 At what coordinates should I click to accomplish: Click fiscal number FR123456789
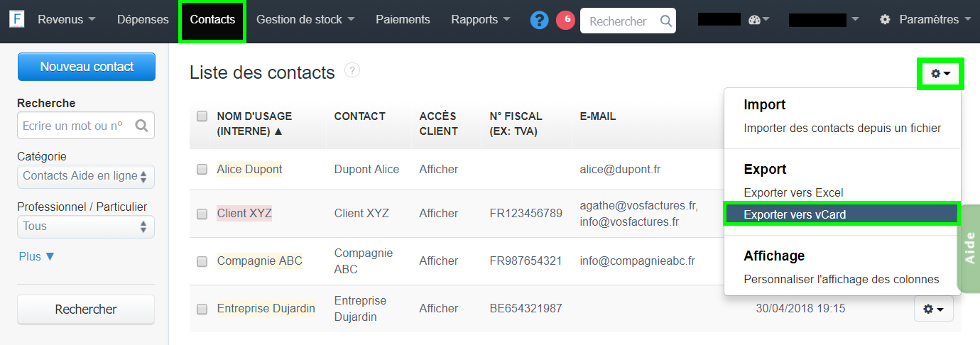526,213
